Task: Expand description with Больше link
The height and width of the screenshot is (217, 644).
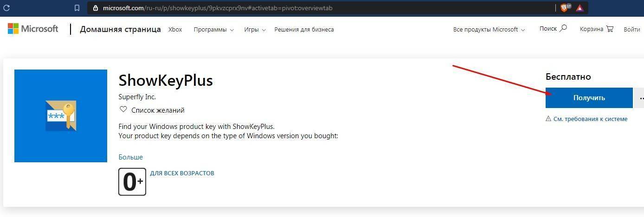Action: pyautogui.click(x=130, y=157)
